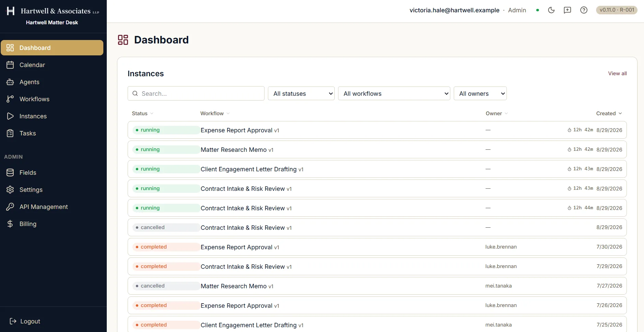The height and width of the screenshot is (332, 644).
Task: Click cancelled badge on Contract Intake row
Action: 166,227
